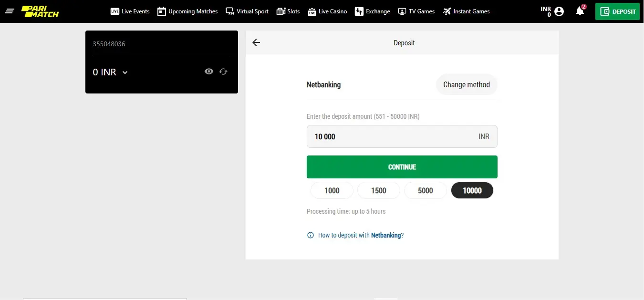Image resolution: width=644 pixels, height=300 pixels.
Task: Open the notifications bell icon
Action: tap(580, 11)
